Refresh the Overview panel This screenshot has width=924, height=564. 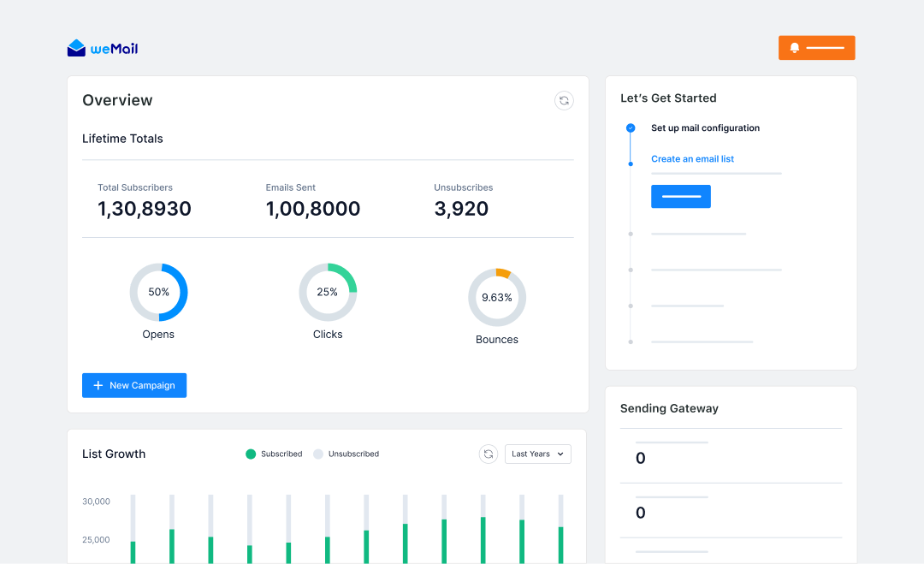tap(564, 101)
